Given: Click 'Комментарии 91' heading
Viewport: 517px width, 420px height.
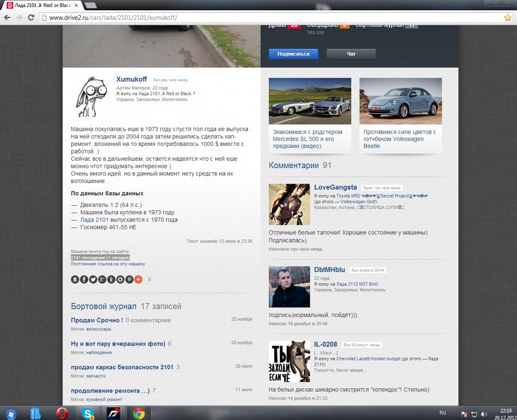Looking at the screenshot, I should pyautogui.click(x=300, y=165).
